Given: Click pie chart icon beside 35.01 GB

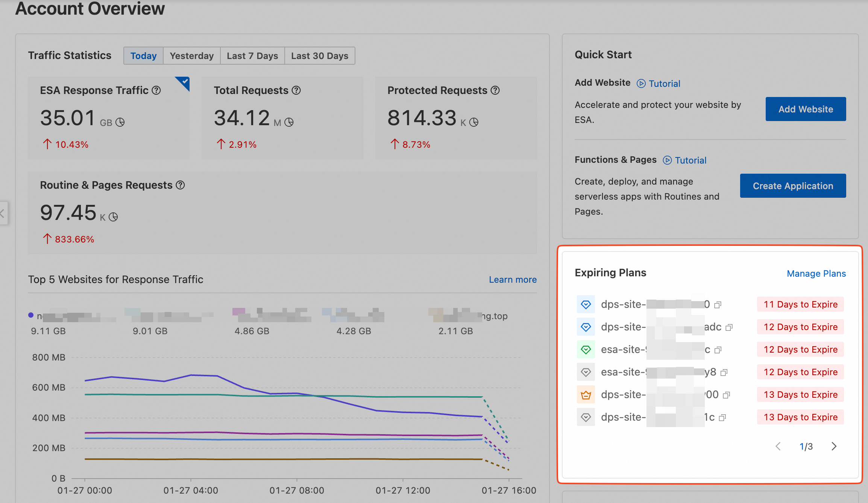Looking at the screenshot, I should pos(120,122).
